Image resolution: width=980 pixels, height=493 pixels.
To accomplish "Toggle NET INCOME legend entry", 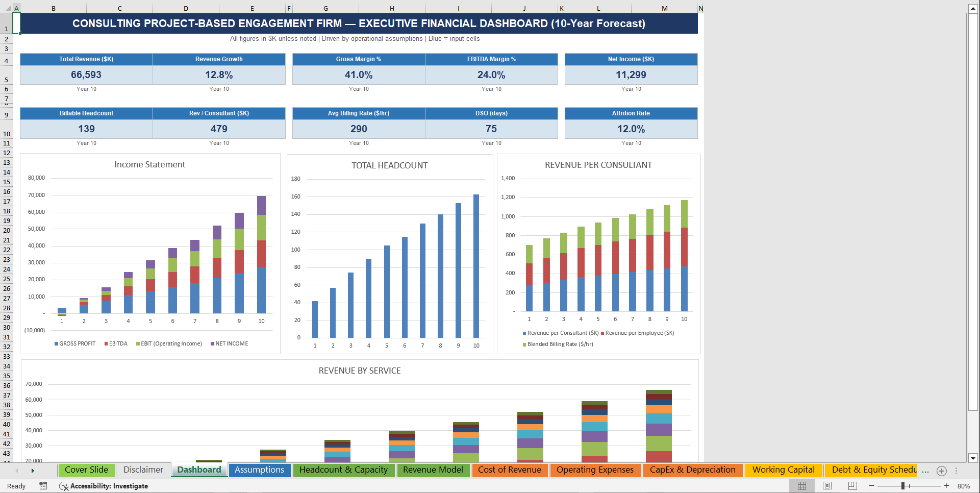I will tap(230, 343).
